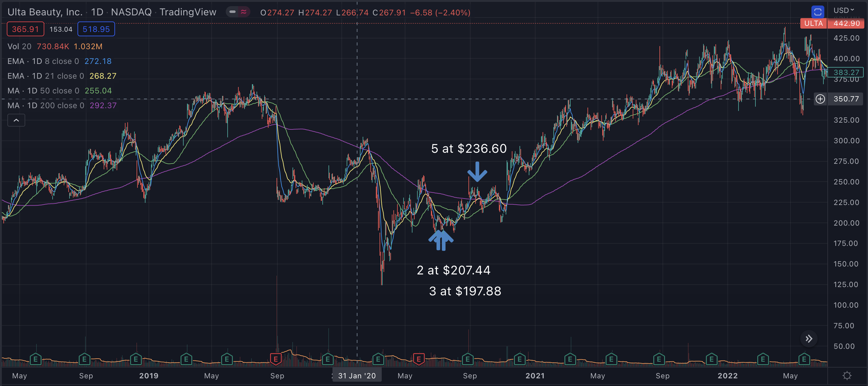This screenshot has height=386, width=868.
Task: Click the 2022 label on time axis
Action: pos(727,376)
